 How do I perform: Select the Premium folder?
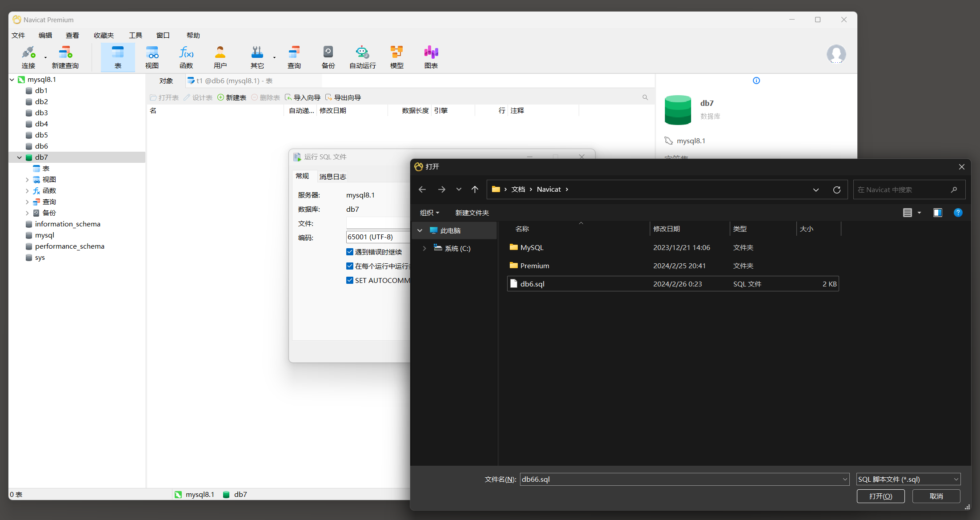coord(672,266)
